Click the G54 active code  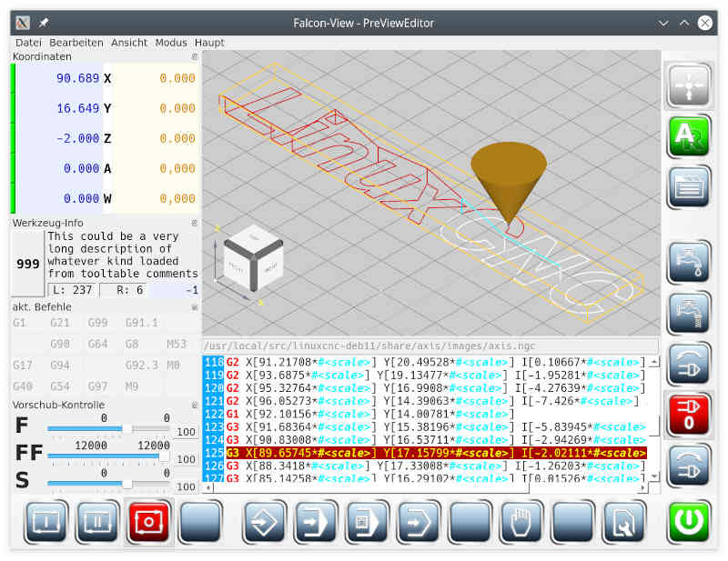click(60, 386)
